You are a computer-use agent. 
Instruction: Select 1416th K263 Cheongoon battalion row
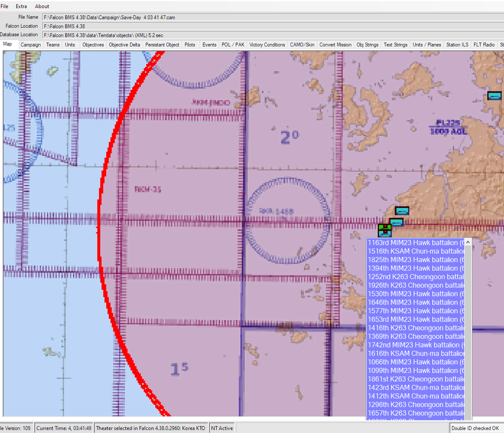coord(416,328)
